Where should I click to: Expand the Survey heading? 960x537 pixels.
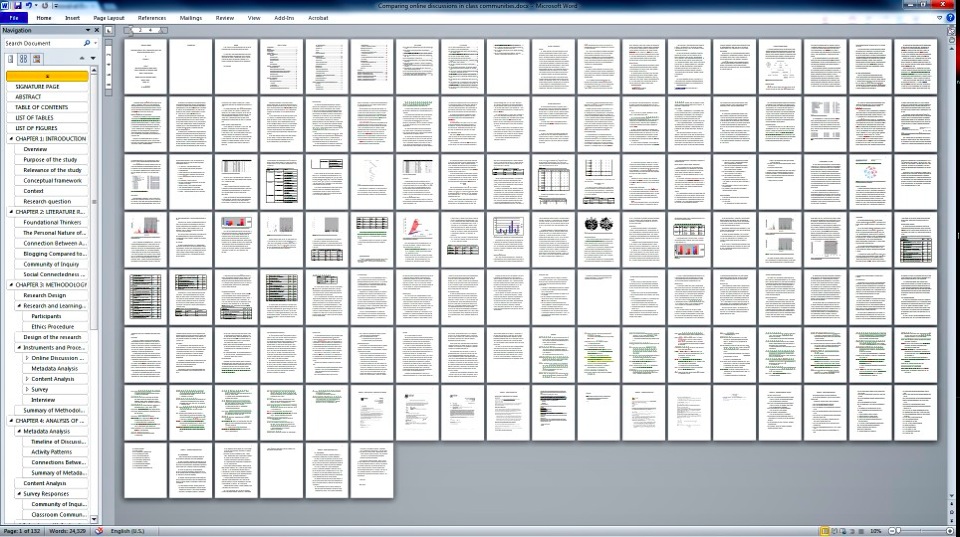27,389
